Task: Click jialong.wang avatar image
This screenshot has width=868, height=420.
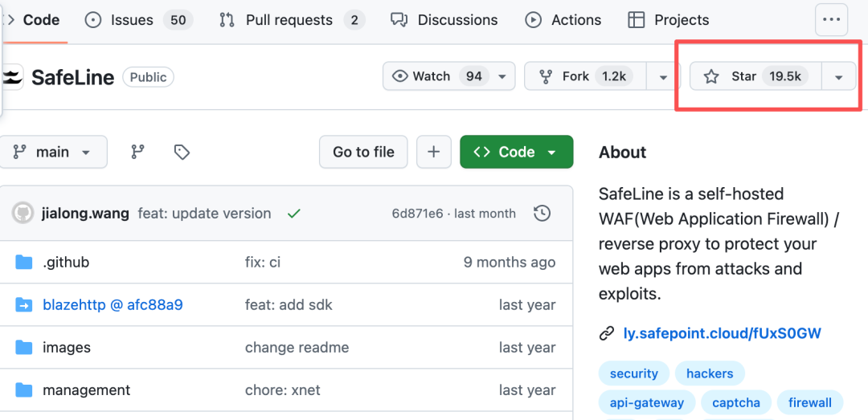Action: point(23,214)
